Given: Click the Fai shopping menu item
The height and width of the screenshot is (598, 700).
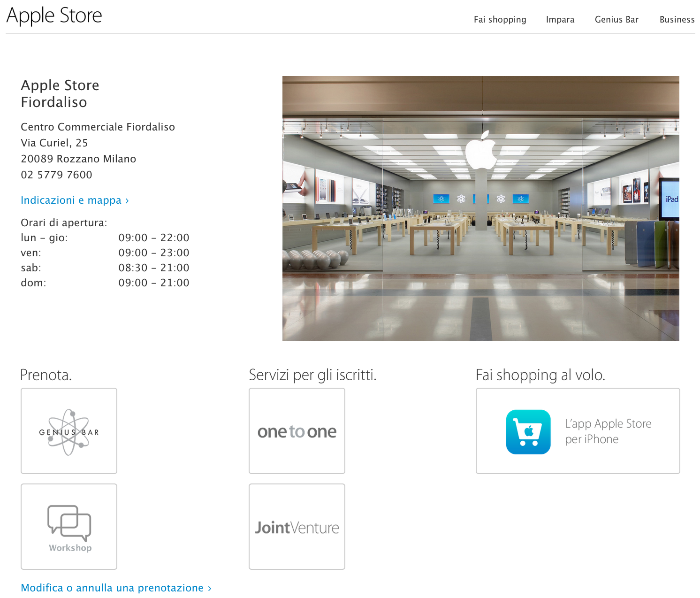Looking at the screenshot, I should pos(500,20).
